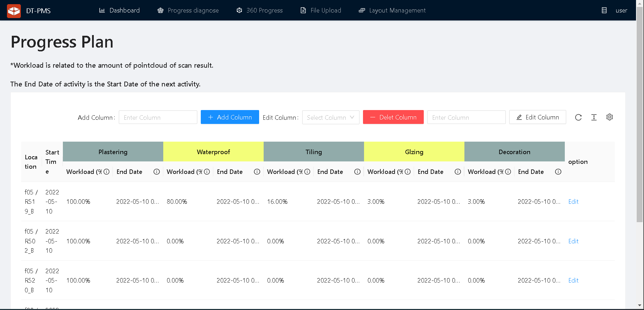Click info icon beside Plastering End Date

click(157, 172)
